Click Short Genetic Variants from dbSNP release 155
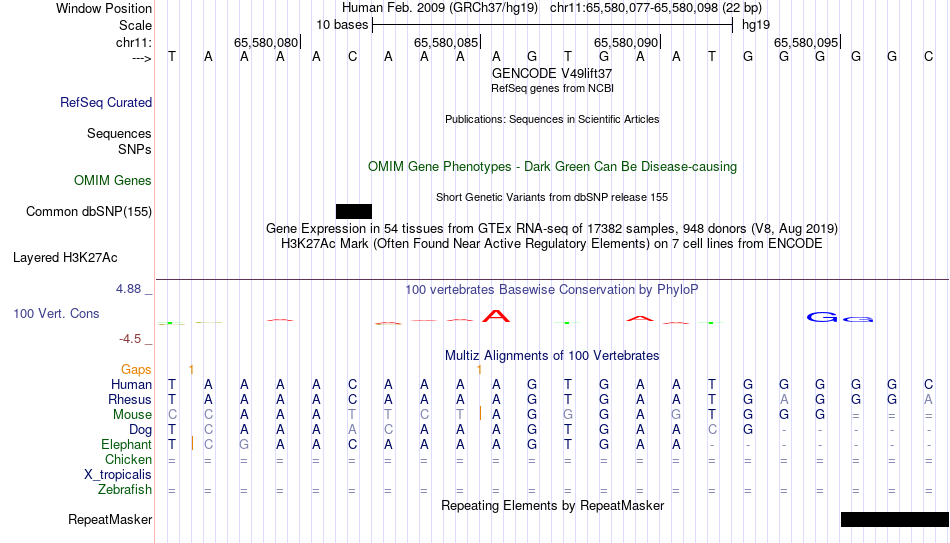The image size is (950, 543). (552, 198)
